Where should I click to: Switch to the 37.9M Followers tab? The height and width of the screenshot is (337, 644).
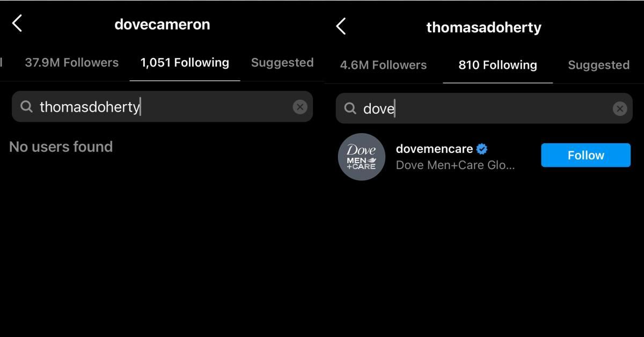[71, 62]
